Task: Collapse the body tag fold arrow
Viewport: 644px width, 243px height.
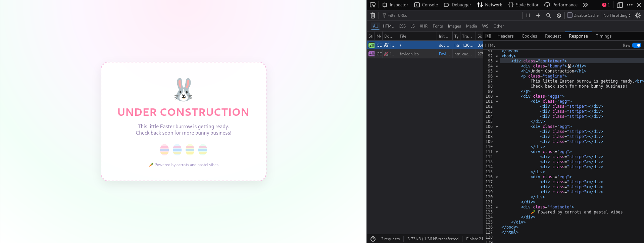Action: (x=497, y=56)
